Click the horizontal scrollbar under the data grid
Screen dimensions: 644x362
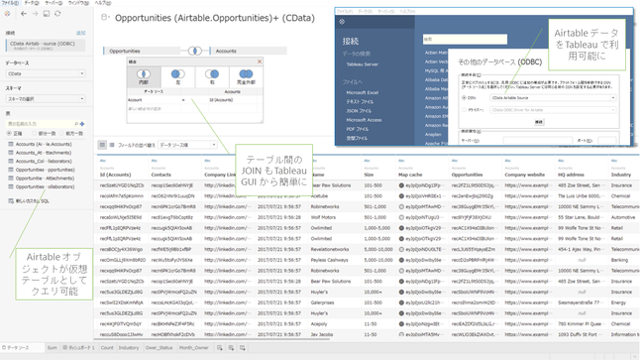[x=212, y=340]
